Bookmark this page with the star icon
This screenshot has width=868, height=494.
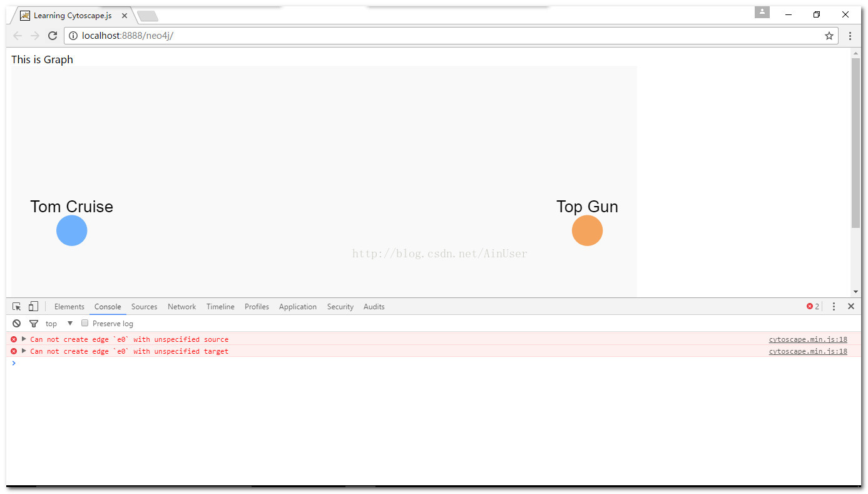[829, 36]
